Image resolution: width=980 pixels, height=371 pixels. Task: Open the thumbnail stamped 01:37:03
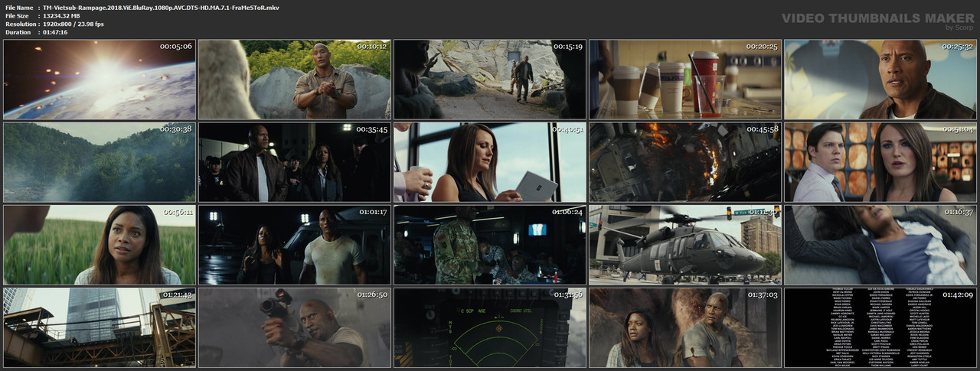684,327
